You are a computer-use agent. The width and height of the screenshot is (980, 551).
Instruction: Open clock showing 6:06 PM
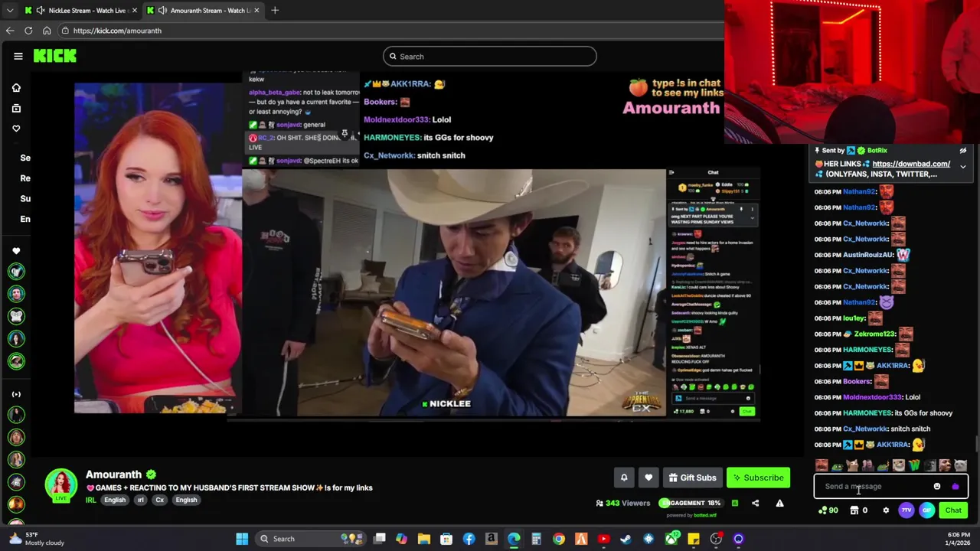click(958, 539)
